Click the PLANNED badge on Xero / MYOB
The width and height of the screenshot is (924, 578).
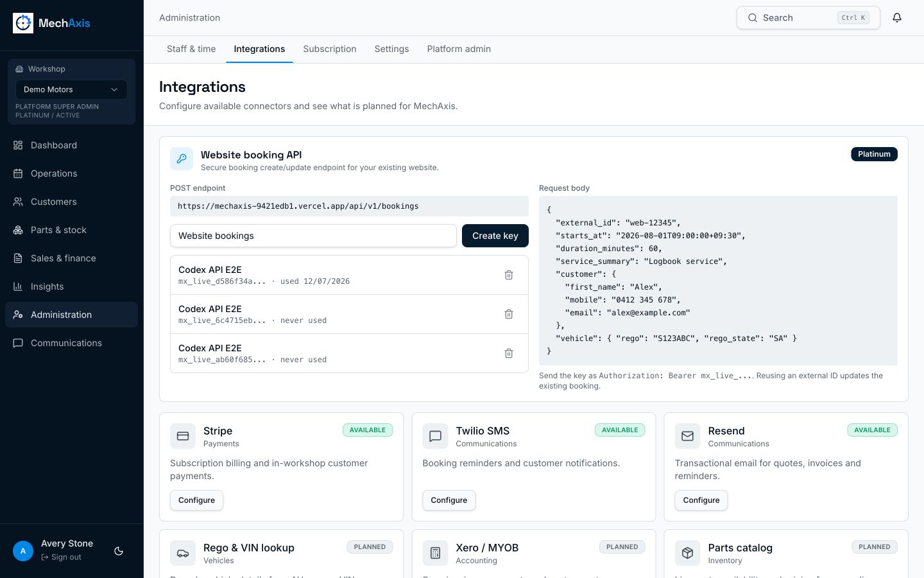[x=622, y=547]
